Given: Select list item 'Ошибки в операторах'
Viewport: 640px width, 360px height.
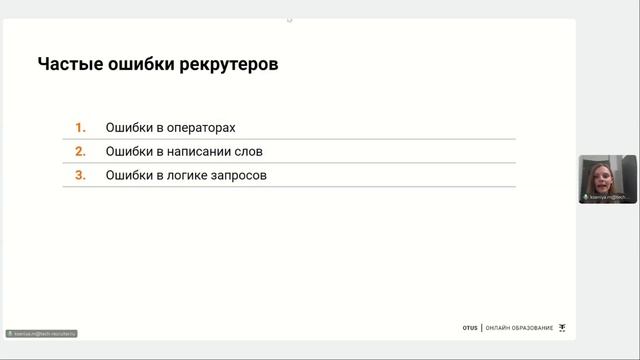Looking at the screenshot, I should (171, 128).
